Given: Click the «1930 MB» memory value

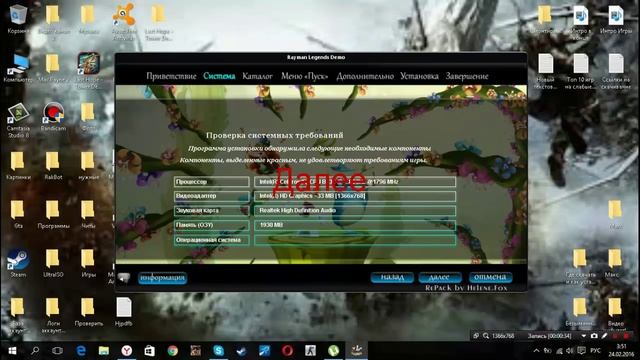Looking at the screenshot, I should (x=355, y=225).
